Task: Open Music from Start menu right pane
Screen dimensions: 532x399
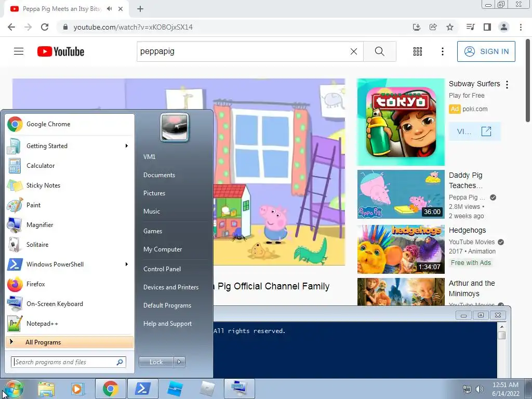Action: 152,211
